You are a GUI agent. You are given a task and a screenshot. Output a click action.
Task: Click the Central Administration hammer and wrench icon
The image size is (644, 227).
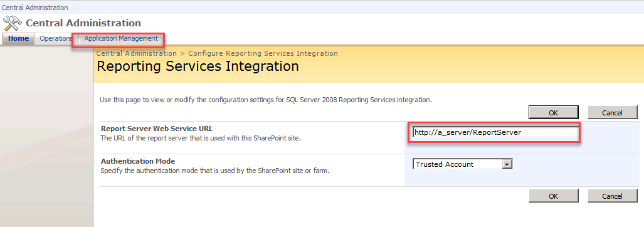(x=12, y=23)
